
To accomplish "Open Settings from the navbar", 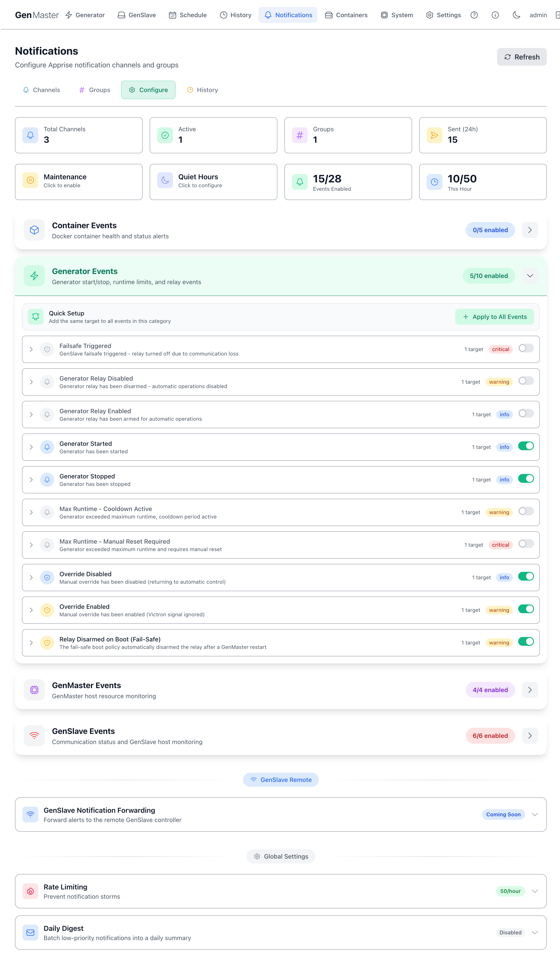I will [443, 15].
